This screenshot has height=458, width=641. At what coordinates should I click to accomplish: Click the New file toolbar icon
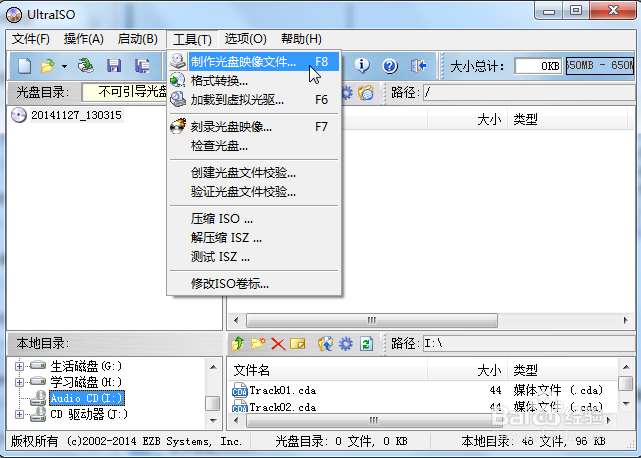point(24,65)
